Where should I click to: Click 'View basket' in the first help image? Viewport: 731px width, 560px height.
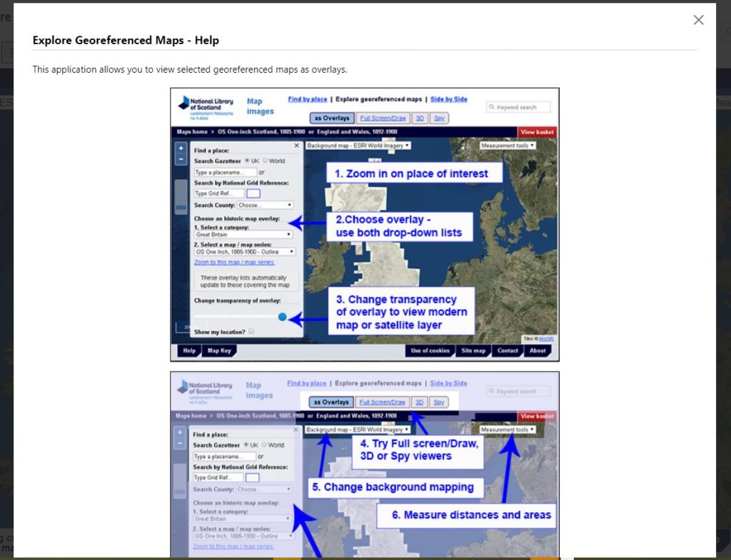(x=537, y=132)
